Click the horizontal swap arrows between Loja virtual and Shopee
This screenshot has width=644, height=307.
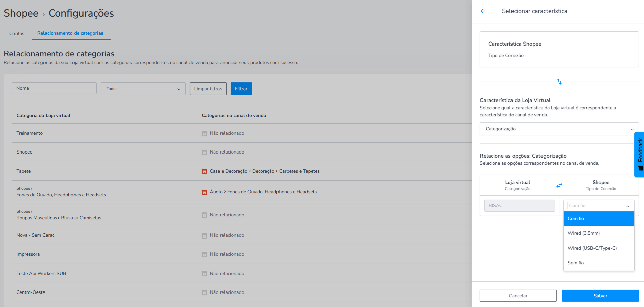point(559,185)
